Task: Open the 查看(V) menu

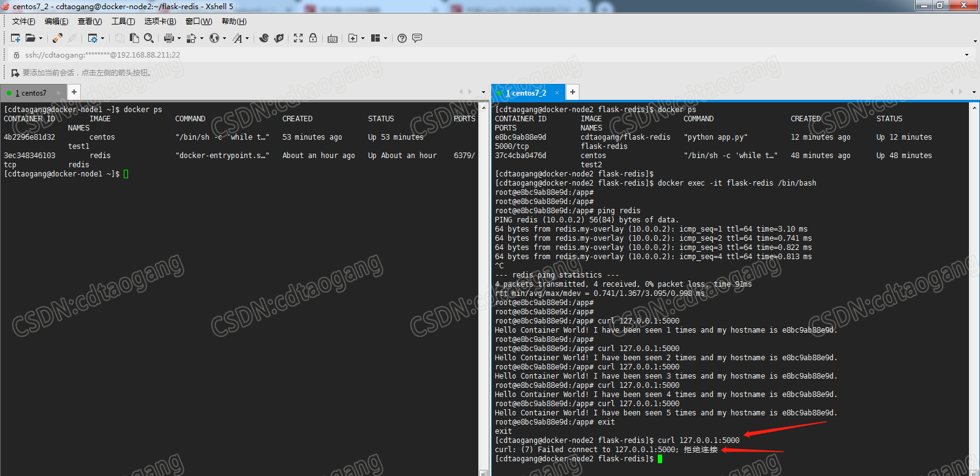Action: (89, 21)
